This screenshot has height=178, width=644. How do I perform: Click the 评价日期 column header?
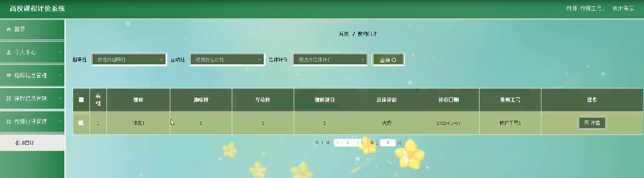pos(449,100)
